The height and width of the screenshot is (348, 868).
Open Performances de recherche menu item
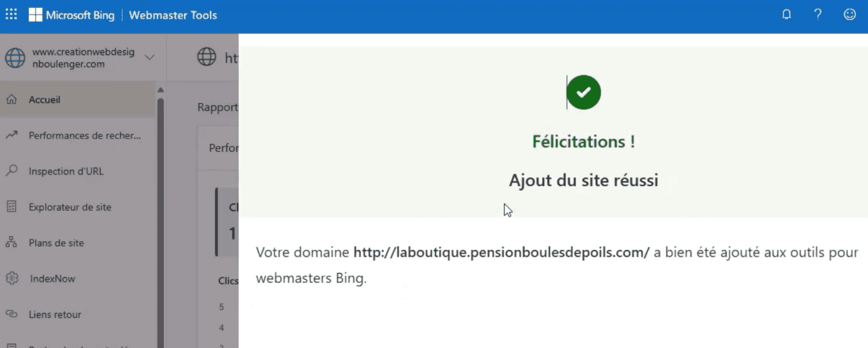[85, 135]
